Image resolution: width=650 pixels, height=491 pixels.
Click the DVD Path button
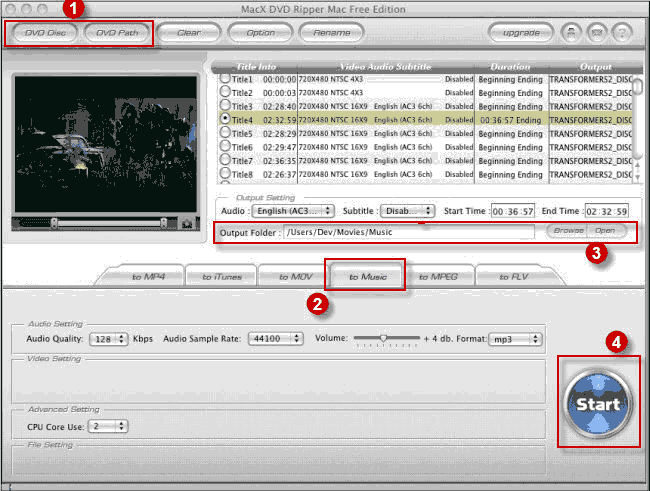pyautogui.click(x=117, y=33)
